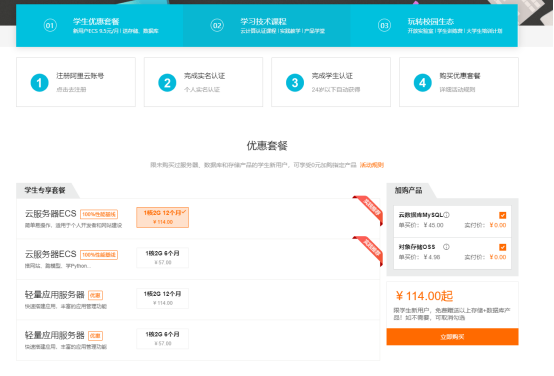Uncheck the 对象存储OSS add-on checkbox
The width and height of the screenshot is (554, 376).
pos(502,247)
